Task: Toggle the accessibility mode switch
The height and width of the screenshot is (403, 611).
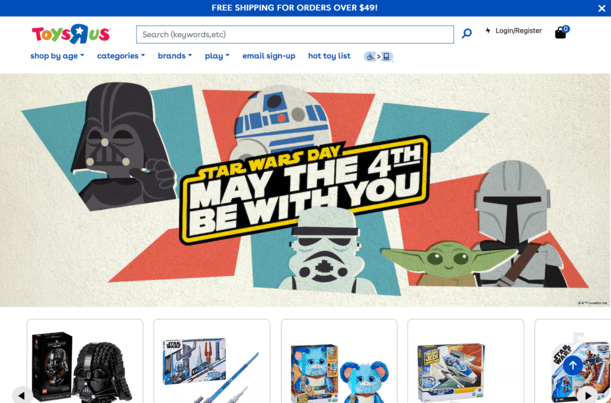Action: [x=378, y=57]
